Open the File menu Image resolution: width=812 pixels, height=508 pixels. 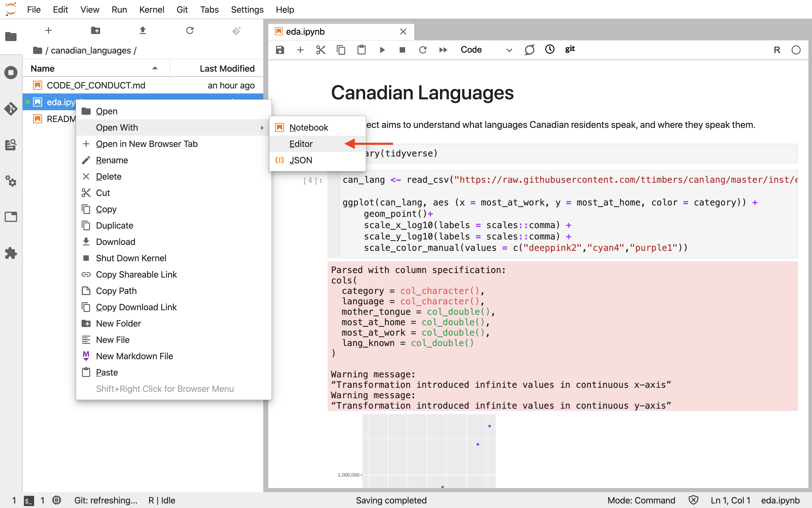pyautogui.click(x=34, y=9)
